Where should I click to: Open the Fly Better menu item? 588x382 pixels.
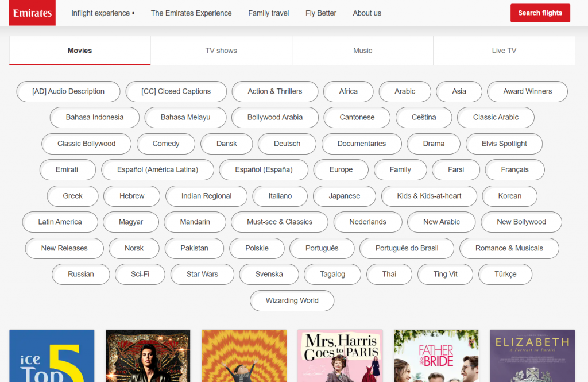[321, 13]
